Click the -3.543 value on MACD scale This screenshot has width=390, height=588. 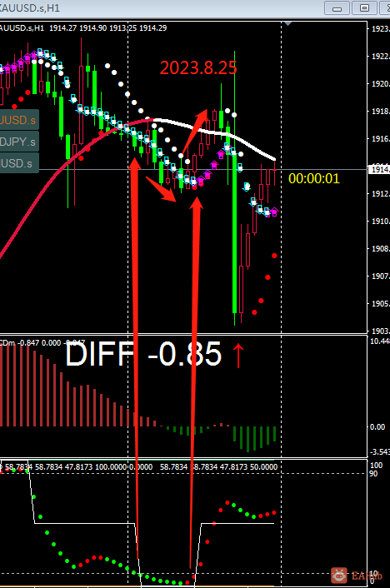(380, 451)
